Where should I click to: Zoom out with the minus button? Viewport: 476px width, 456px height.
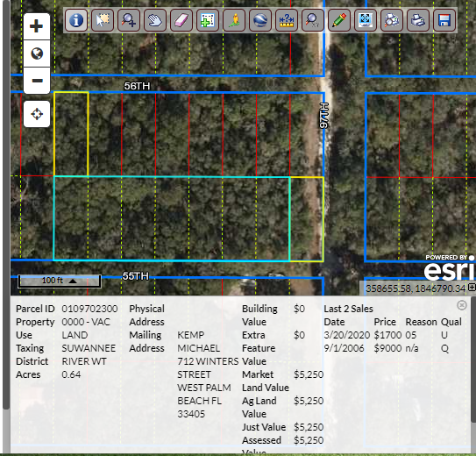pyautogui.click(x=37, y=81)
